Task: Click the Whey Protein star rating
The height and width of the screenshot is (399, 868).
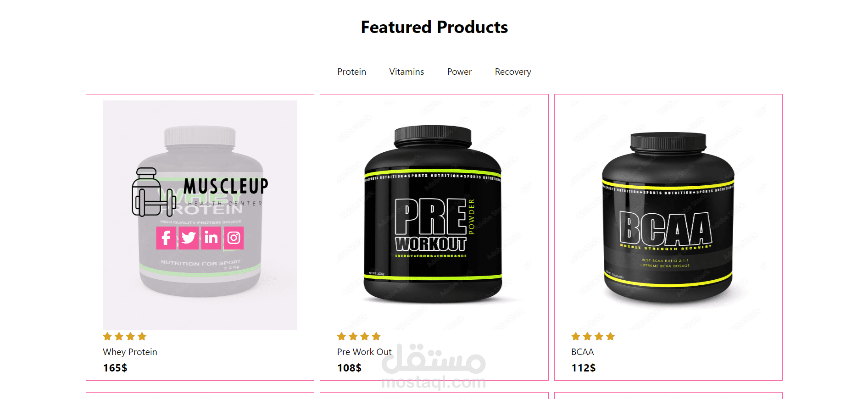Action: (125, 337)
